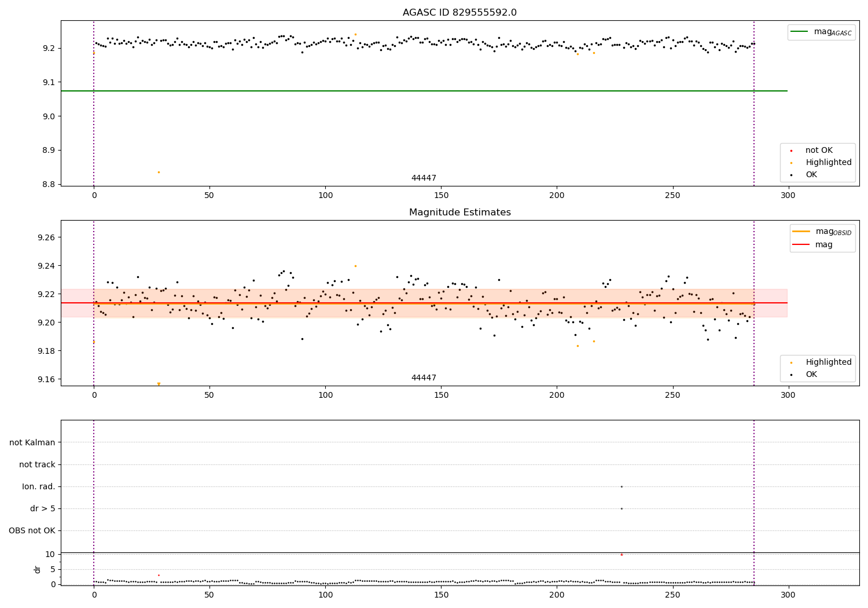The height and width of the screenshot is (608, 868).
Task: Select the mag OBSID legend entry in the middle plot
Action: pyautogui.click(x=822, y=232)
